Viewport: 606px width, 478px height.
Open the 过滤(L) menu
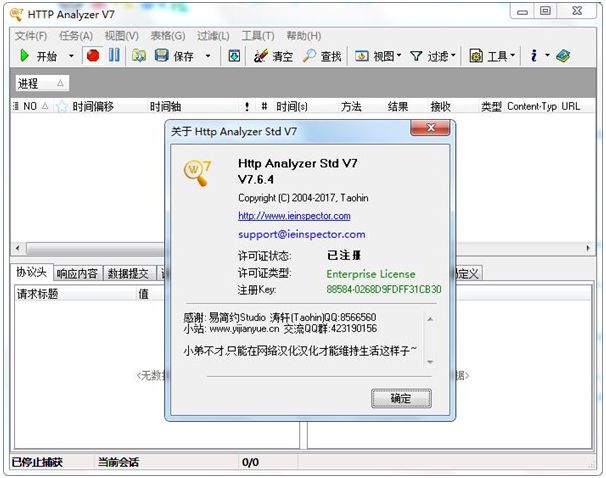[213, 36]
